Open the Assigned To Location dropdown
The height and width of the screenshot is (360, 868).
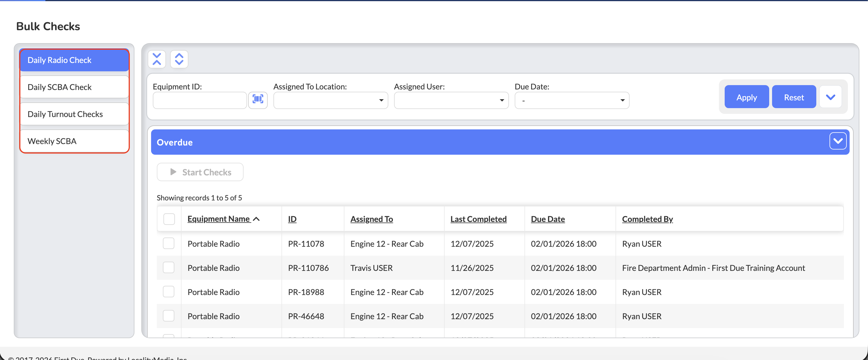(331, 100)
